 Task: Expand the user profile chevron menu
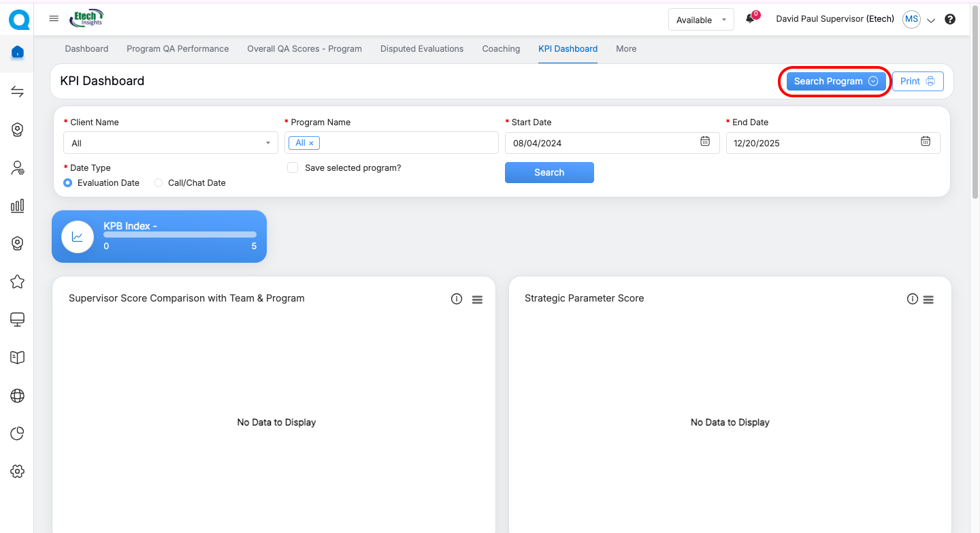point(931,20)
